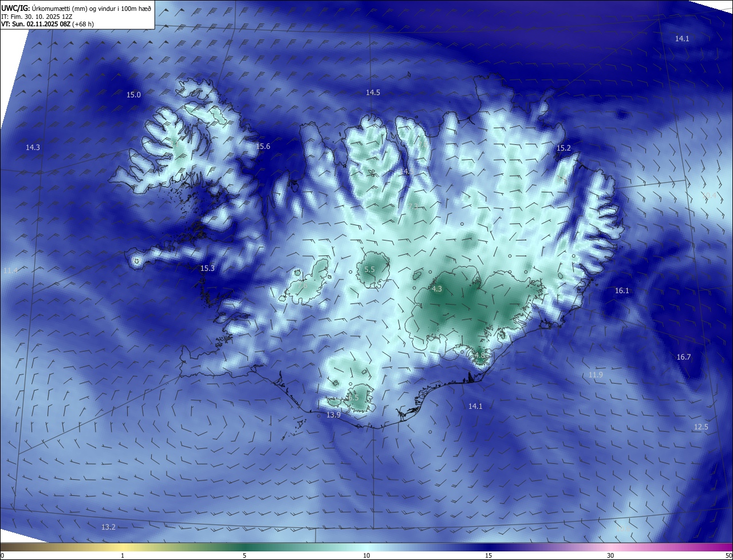This screenshot has height=560, width=733.
Task: Click the 11.9 value over the sea
Action: (x=596, y=375)
